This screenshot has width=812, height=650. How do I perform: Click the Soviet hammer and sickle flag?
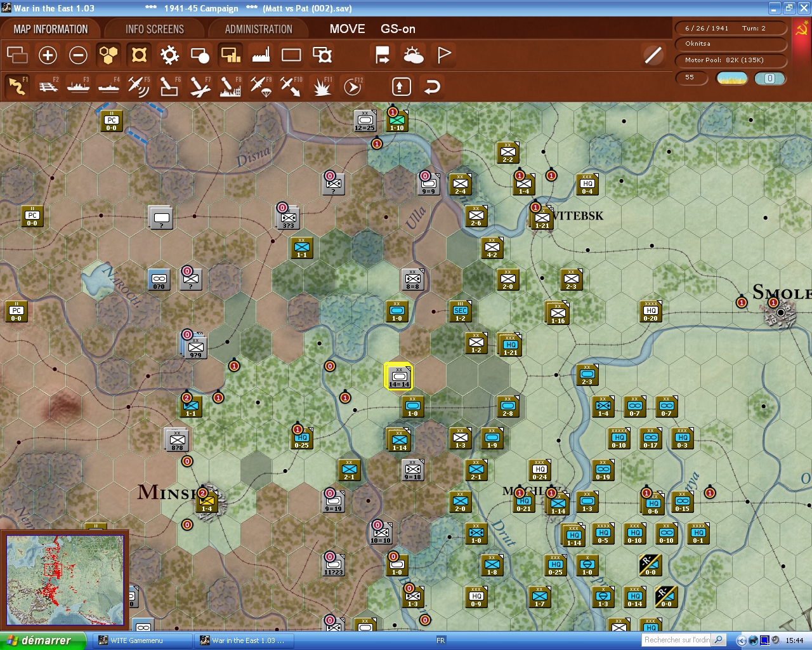(802, 29)
